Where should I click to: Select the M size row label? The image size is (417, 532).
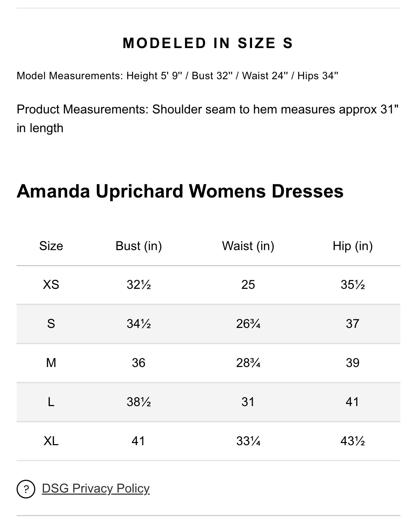tap(51, 363)
